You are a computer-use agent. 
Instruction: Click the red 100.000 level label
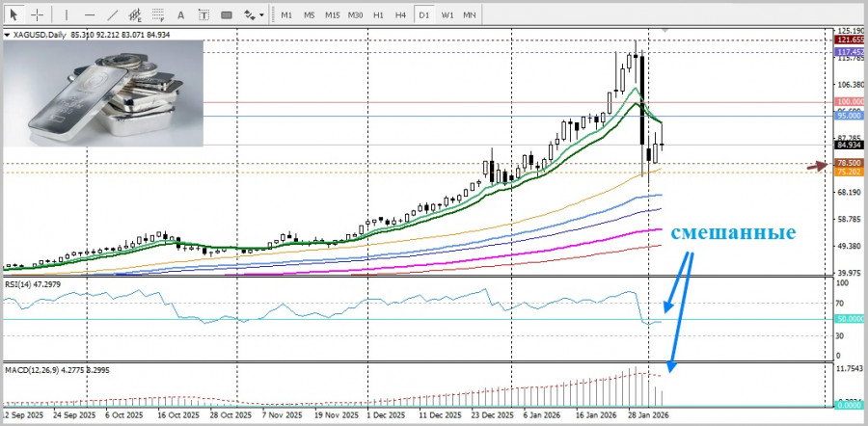point(851,102)
